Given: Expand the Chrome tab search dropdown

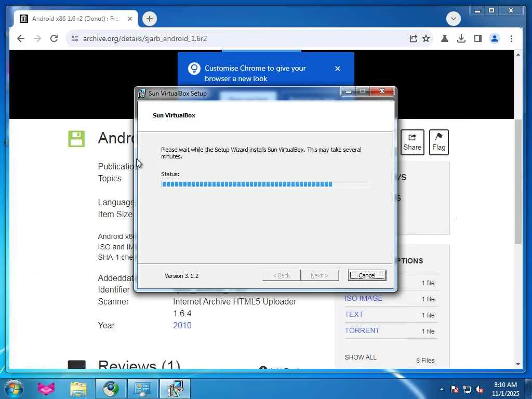Looking at the screenshot, I should pos(453,19).
